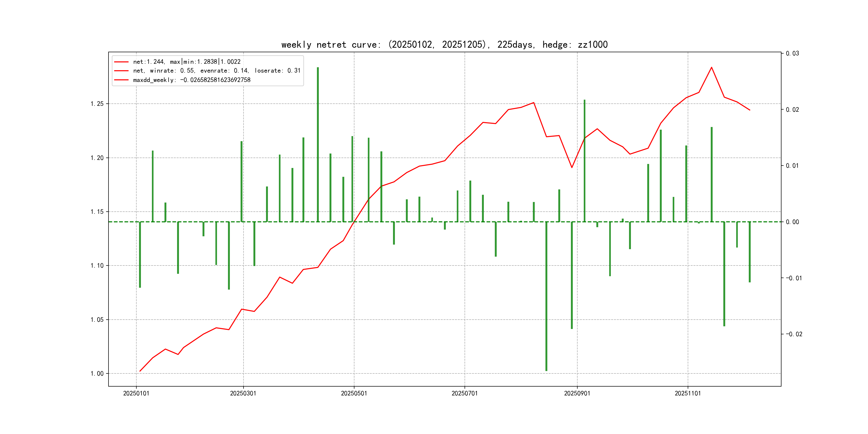Click the 1.15 left axis label

tap(97, 212)
